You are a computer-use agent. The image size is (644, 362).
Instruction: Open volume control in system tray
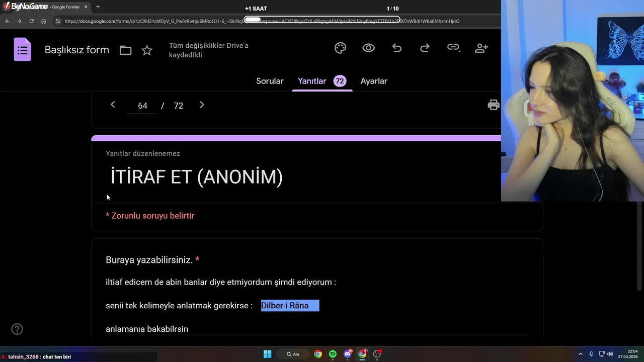610,354
